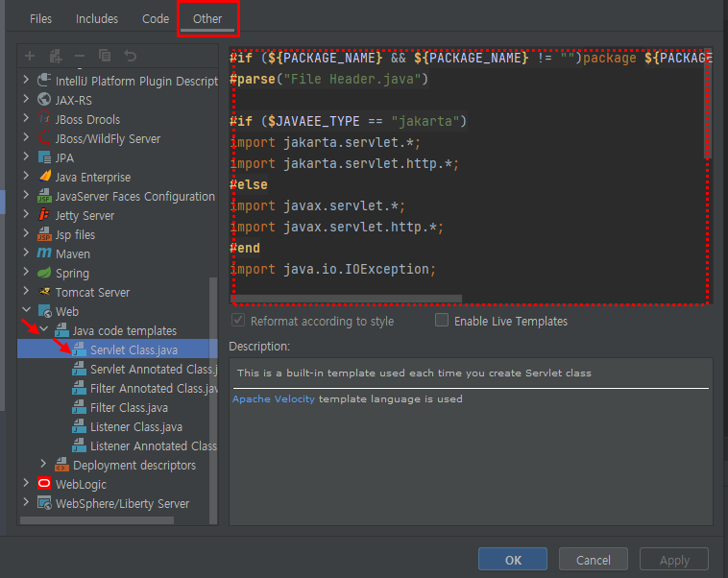
Task: Click the Jsp files icon
Action: pos(44,234)
